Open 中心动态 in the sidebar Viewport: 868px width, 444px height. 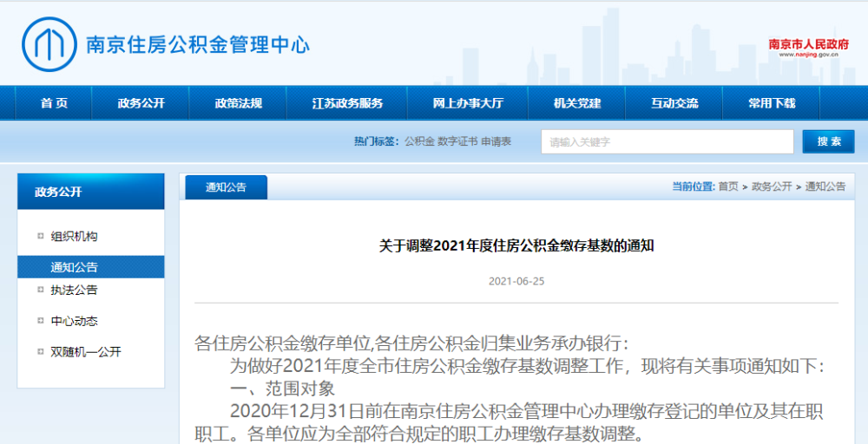(74, 321)
